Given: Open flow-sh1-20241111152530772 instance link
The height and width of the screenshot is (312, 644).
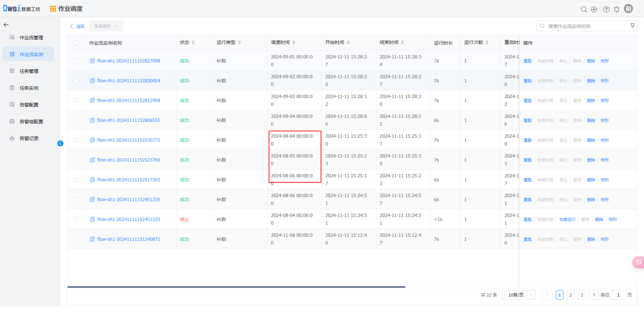Looking at the screenshot, I should (128, 140).
